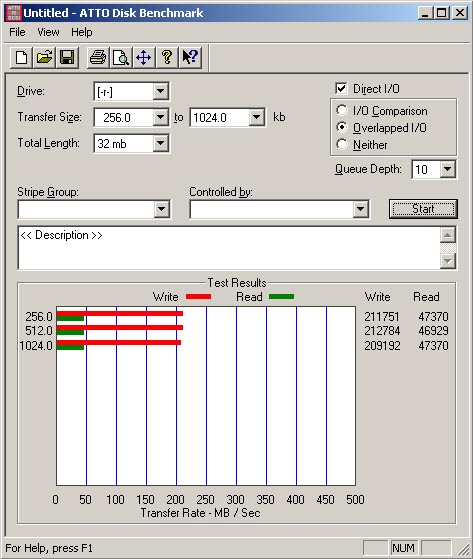Open a file with the folder icon
Screen dimensions: 473x559
click(44, 57)
